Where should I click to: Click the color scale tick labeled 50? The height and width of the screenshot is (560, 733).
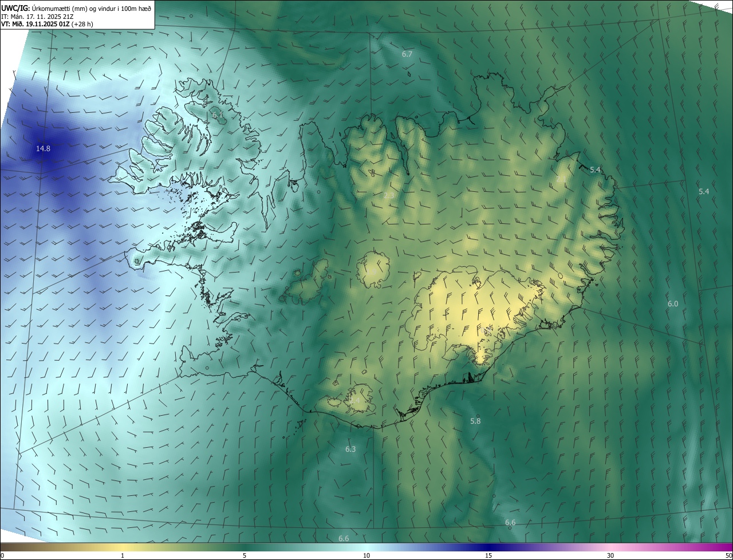729,556
